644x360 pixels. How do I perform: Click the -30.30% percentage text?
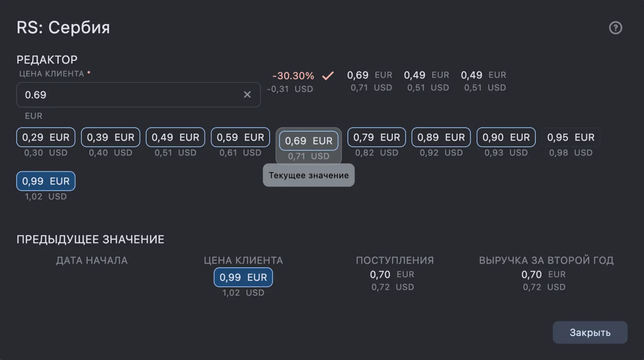293,76
